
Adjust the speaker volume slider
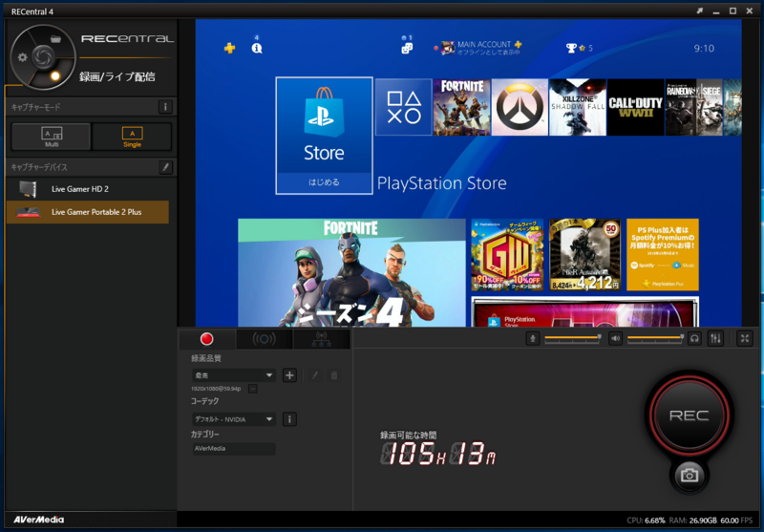pos(656,337)
